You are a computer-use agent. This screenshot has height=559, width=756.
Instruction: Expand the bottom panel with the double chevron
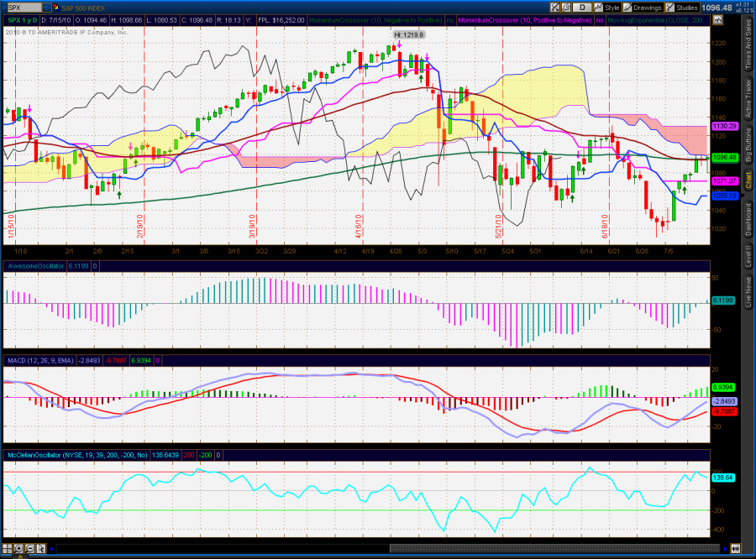tap(21, 556)
